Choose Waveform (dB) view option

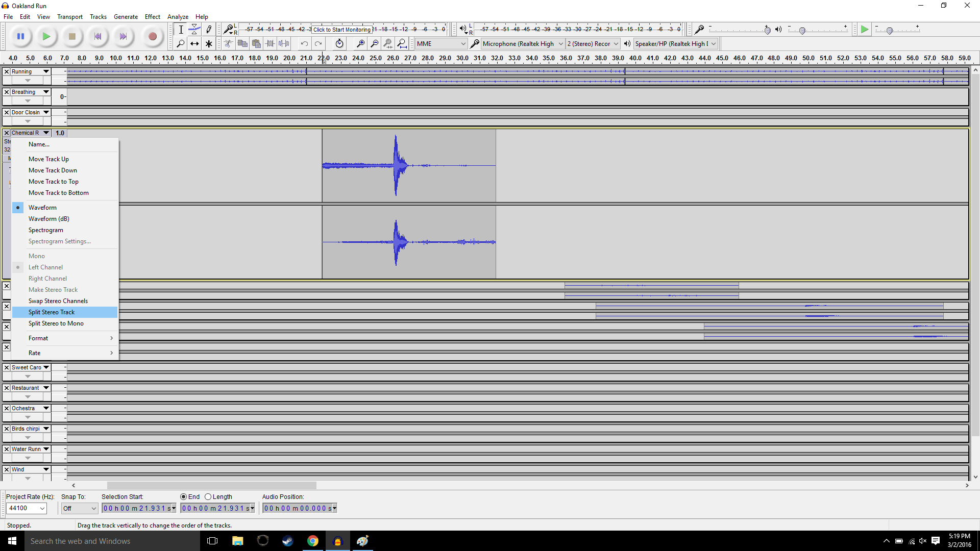click(48, 219)
